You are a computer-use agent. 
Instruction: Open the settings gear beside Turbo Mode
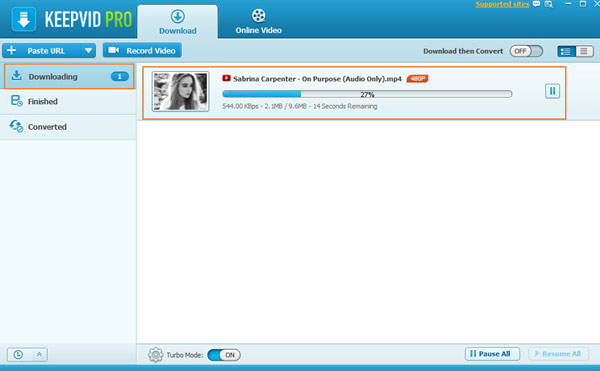click(x=155, y=355)
